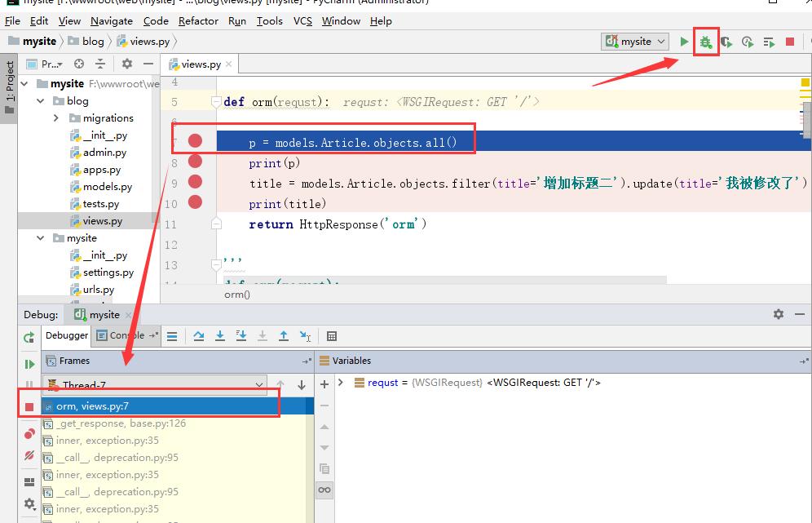The width and height of the screenshot is (812, 523).
Task: Click the locate/scroll-from-source target icon
Action: coord(79,64)
